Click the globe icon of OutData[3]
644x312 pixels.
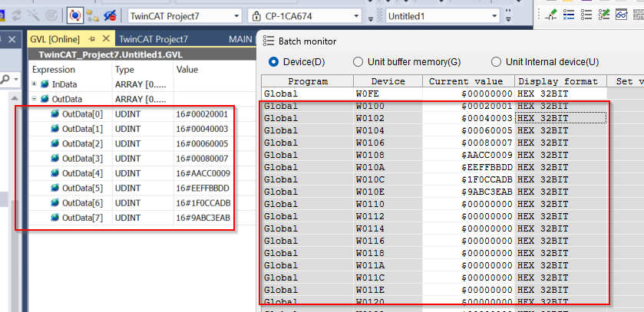(55, 158)
